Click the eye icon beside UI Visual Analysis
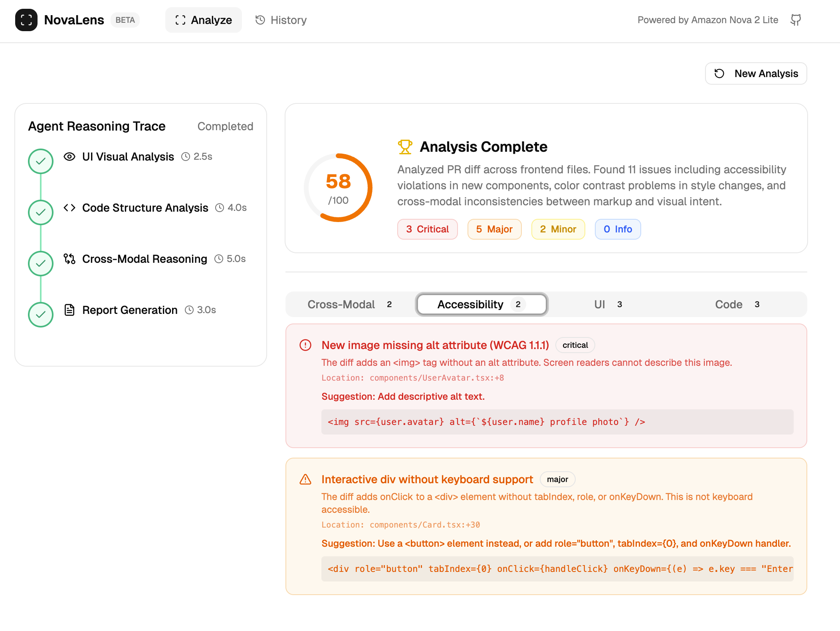This screenshot has height=631, width=840. point(69,157)
